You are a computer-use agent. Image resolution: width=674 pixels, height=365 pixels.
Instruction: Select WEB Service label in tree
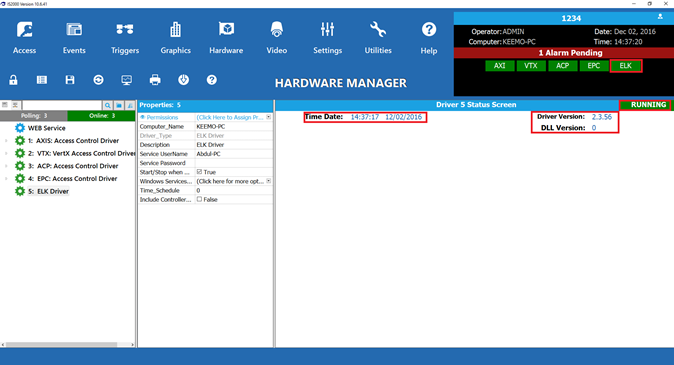[x=46, y=128]
